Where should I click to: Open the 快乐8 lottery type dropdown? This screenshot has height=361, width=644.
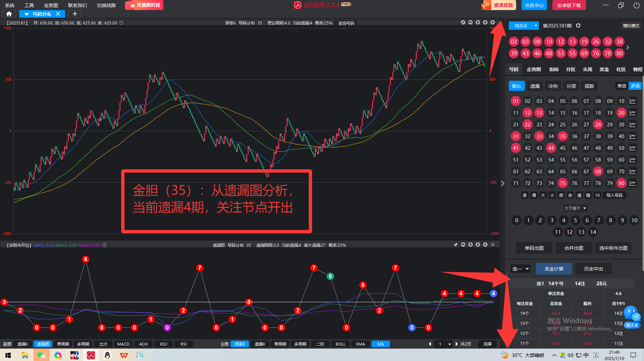point(524,26)
